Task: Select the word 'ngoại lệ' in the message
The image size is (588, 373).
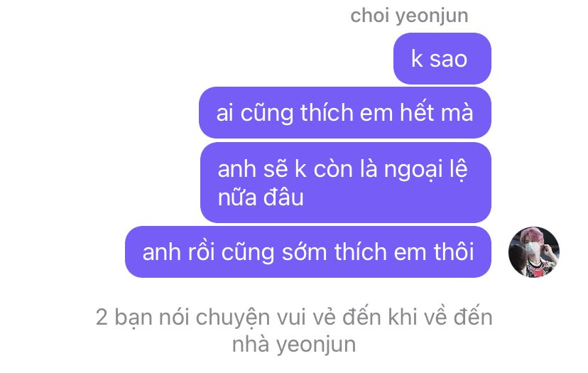Action: [x=425, y=170]
